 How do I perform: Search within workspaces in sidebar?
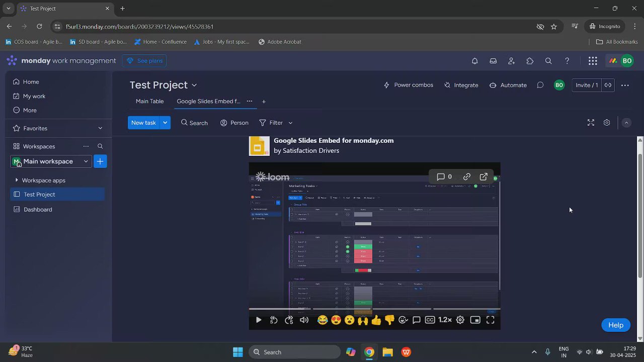pyautogui.click(x=100, y=146)
